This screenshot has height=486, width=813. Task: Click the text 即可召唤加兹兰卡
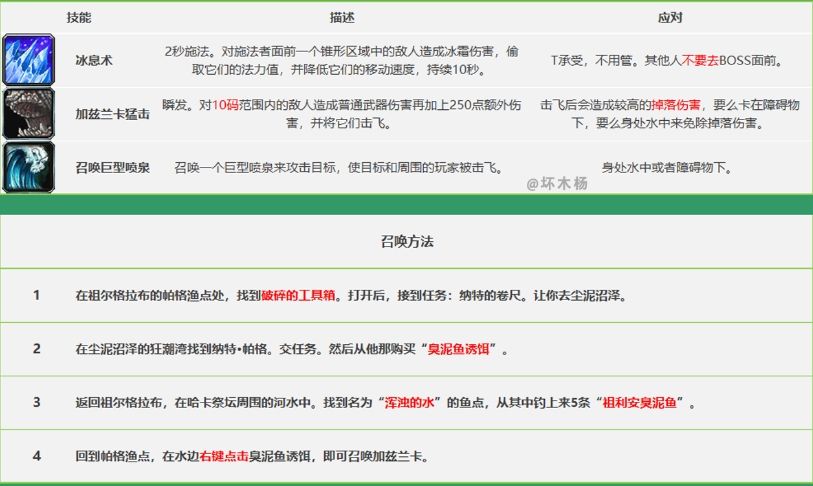(x=373, y=456)
